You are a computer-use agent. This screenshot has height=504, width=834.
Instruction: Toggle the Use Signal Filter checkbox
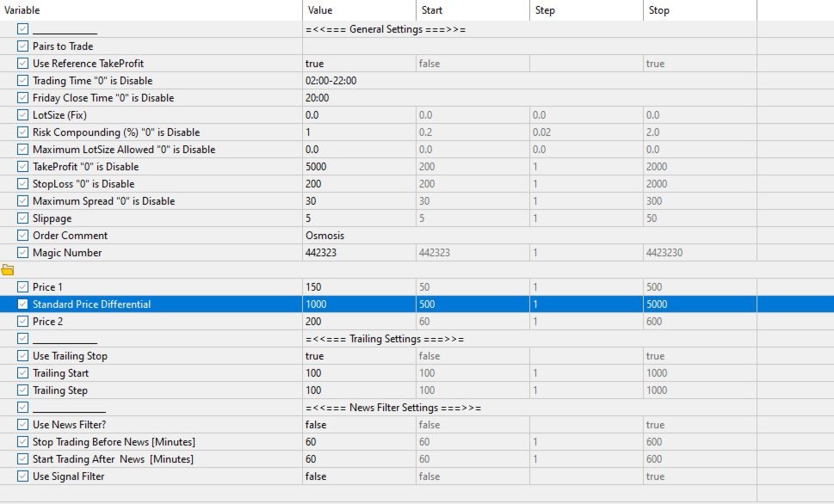click(x=22, y=476)
